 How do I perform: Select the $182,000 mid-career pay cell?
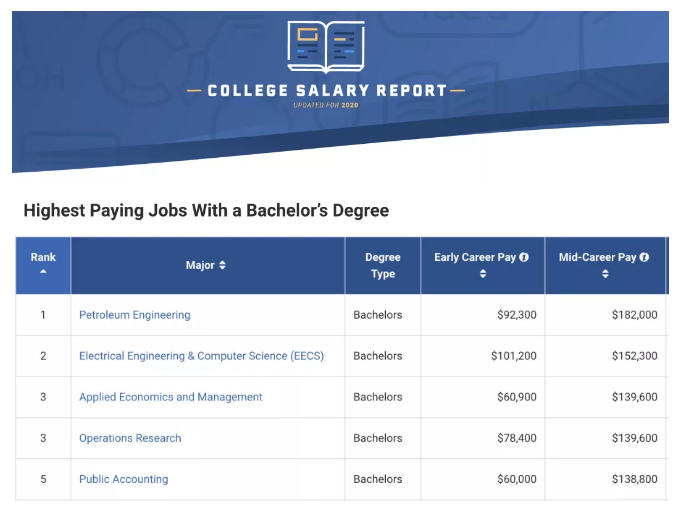[x=605, y=315]
